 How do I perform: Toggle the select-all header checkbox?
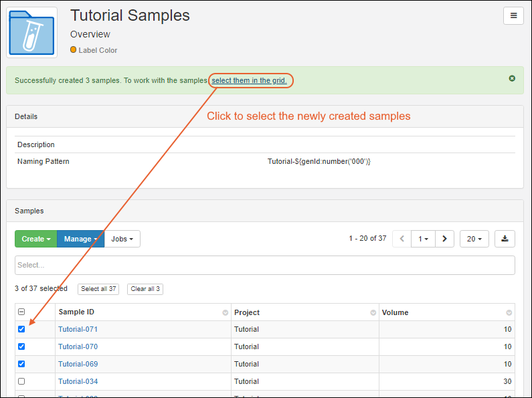(x=21, y=312)
